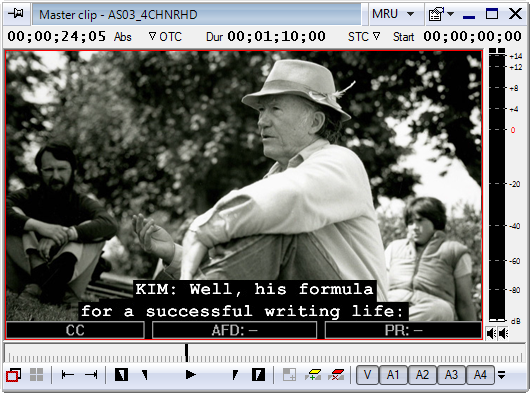Click the current timecode 00;00;24;05
Image resolution: width=530 pixels, height=393 pixels.
click(56, 36)
